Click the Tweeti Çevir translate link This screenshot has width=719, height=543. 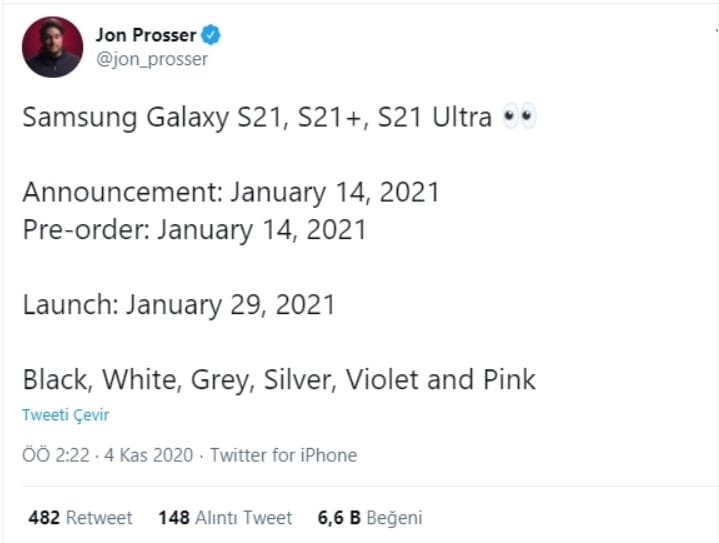65,415
